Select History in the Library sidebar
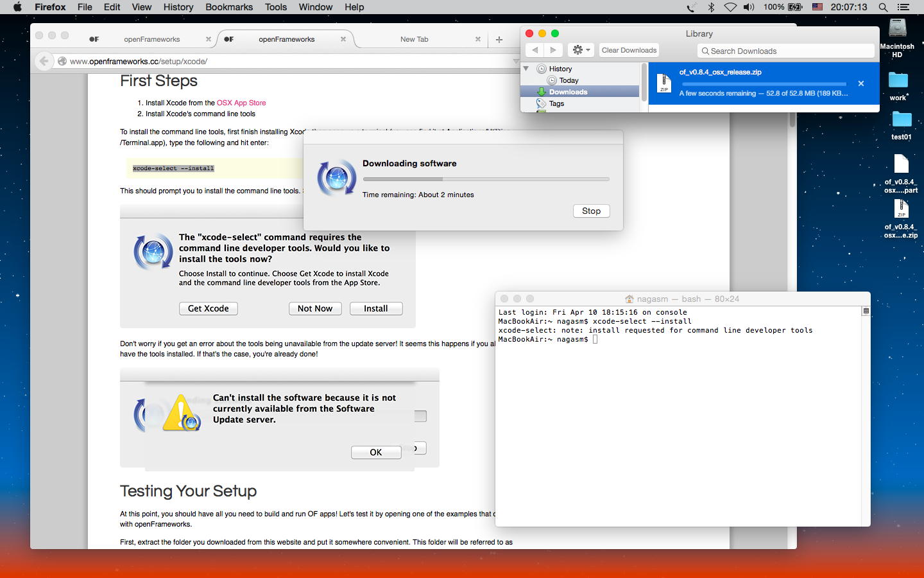This screenshot has width=924, height=578. pyautogui.click(x=560, y=69)
